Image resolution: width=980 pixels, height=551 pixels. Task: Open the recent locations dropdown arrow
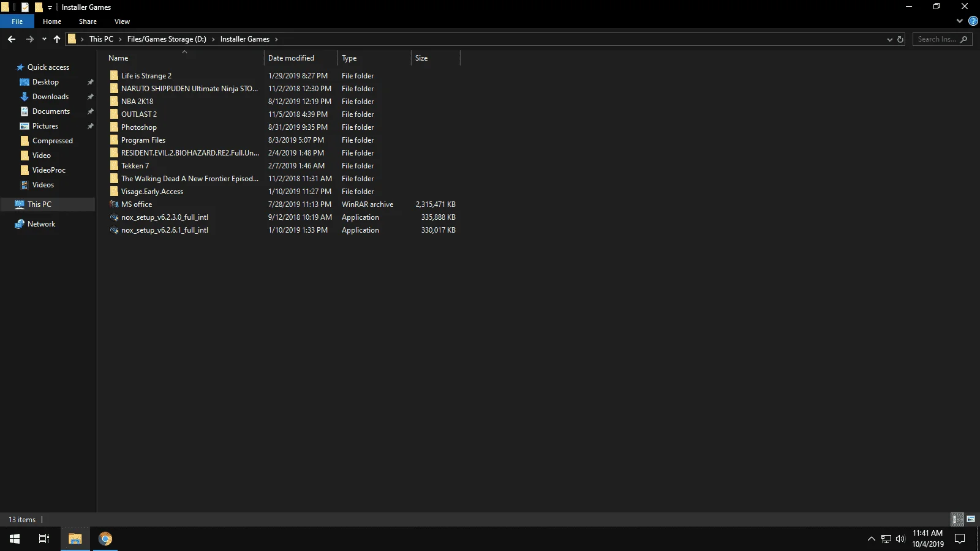click(44, 39)
